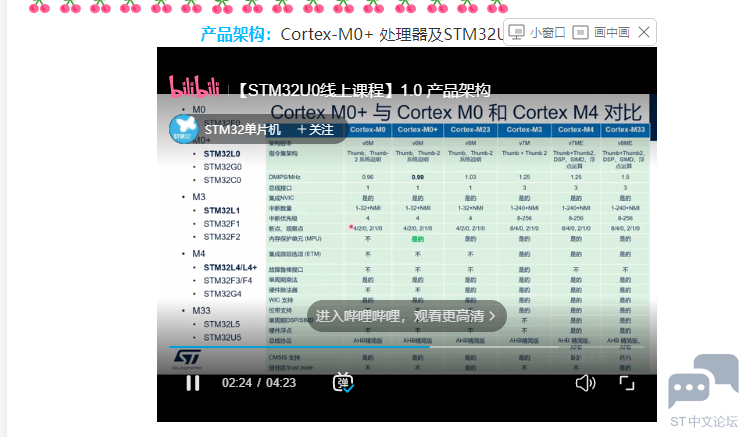The height and width of the screenshot is (437, 747).
Task: Click the picture-in-picture icon beside 画中画
Action: 580,32
